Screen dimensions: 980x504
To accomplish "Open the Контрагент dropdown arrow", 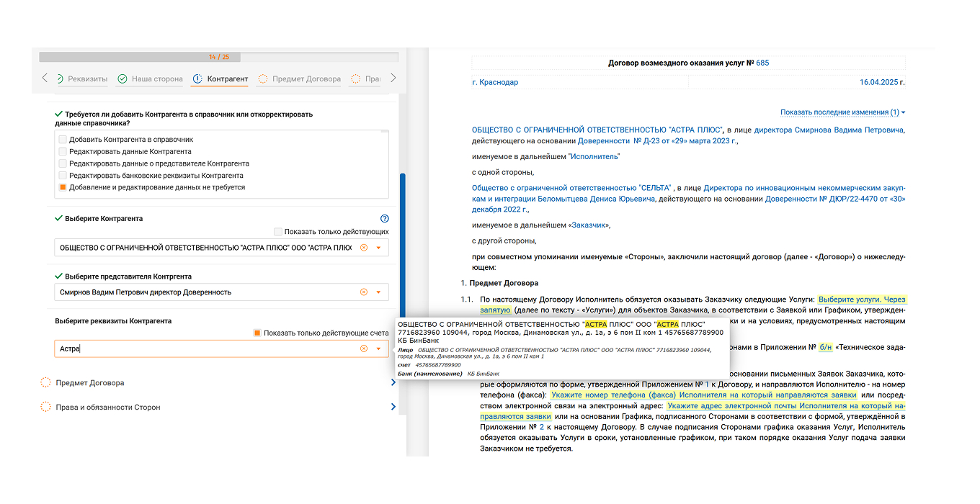I will tap(378, 248).
